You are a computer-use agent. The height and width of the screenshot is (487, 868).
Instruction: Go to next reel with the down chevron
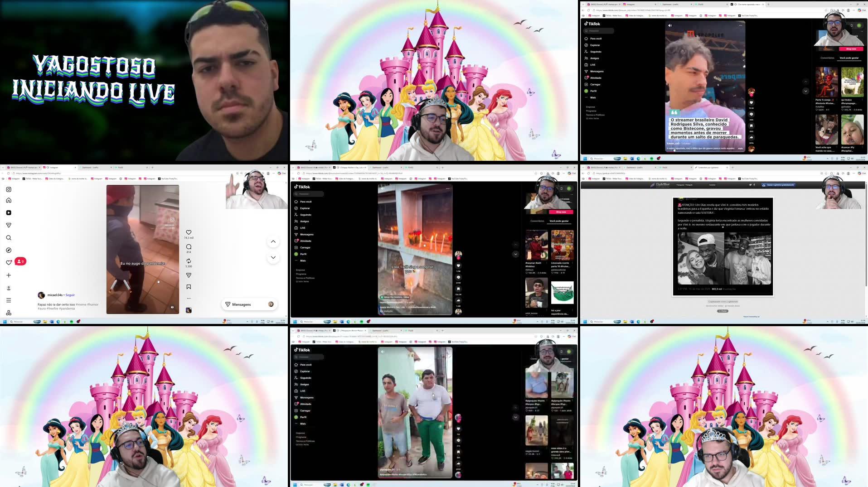[273, 257]
